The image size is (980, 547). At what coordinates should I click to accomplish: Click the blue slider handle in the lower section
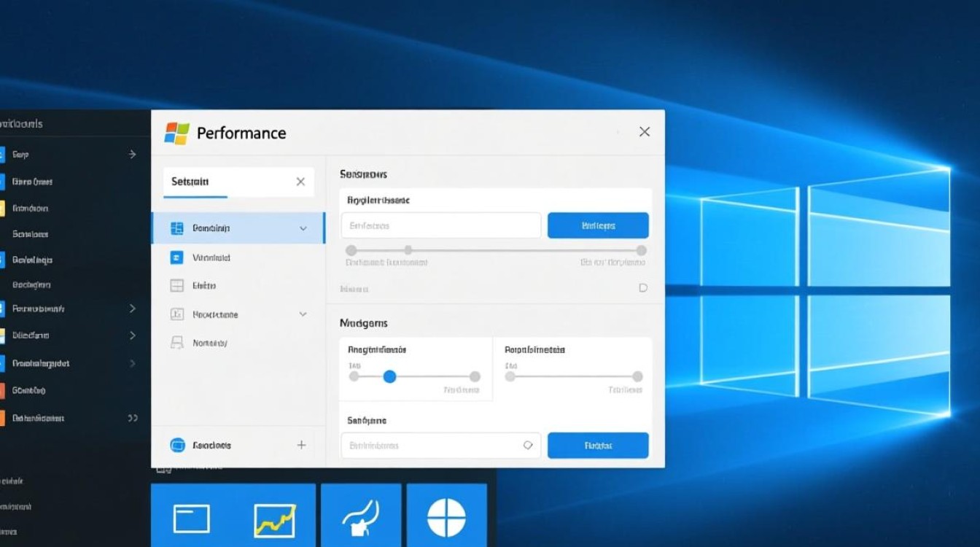389,376
